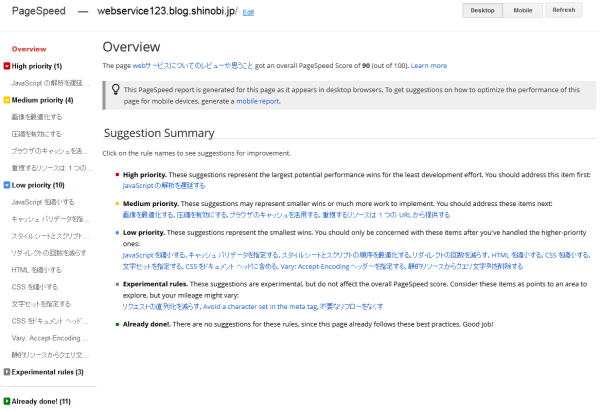Image resolution: width=600 pixels, height=412 pixels.
Task: Click the gray Experimental rules icon in sidebar
Action: (7, 372)
